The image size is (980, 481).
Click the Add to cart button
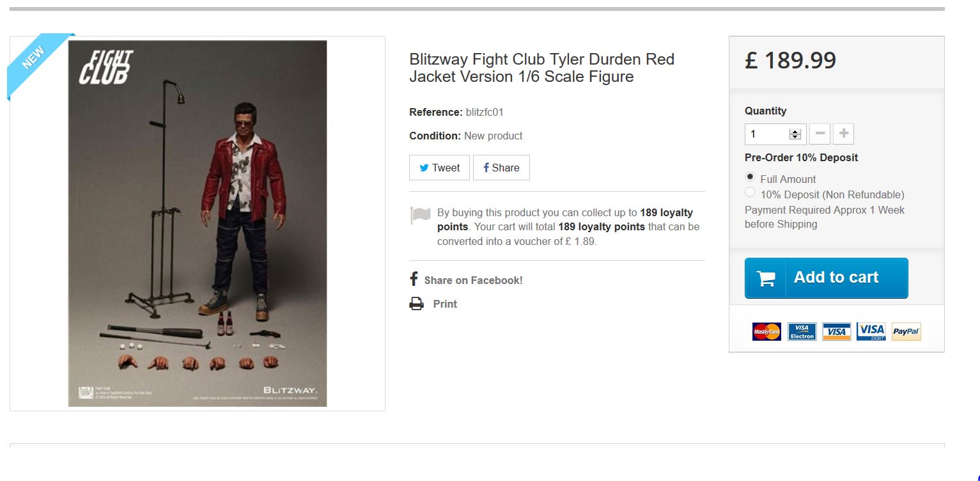[826, 278]
